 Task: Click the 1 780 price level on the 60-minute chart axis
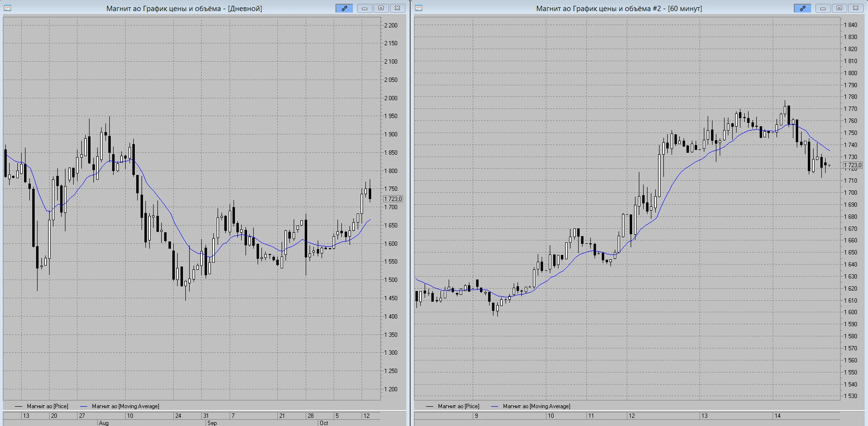pos(851,97)
